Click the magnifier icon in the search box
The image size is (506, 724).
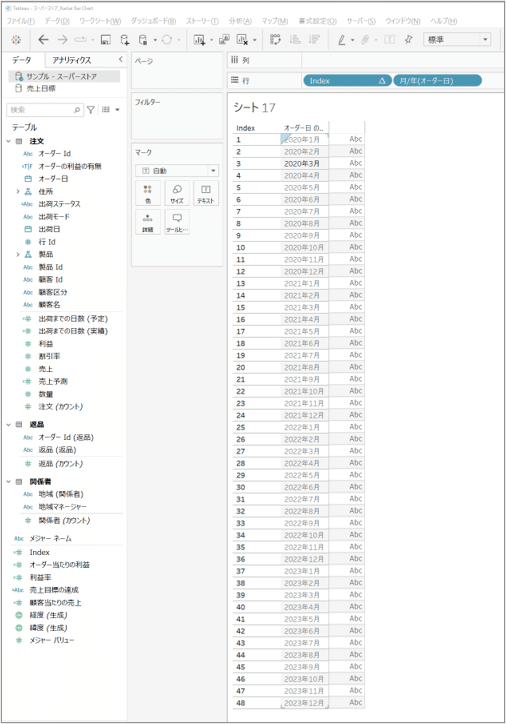77,110
